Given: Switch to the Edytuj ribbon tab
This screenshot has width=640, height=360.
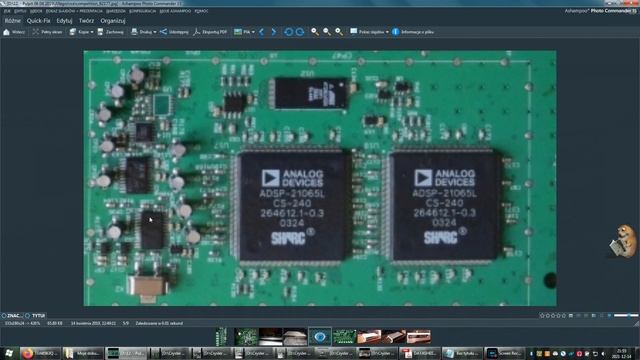Looking at the screenshot, I should coord(64,20).
